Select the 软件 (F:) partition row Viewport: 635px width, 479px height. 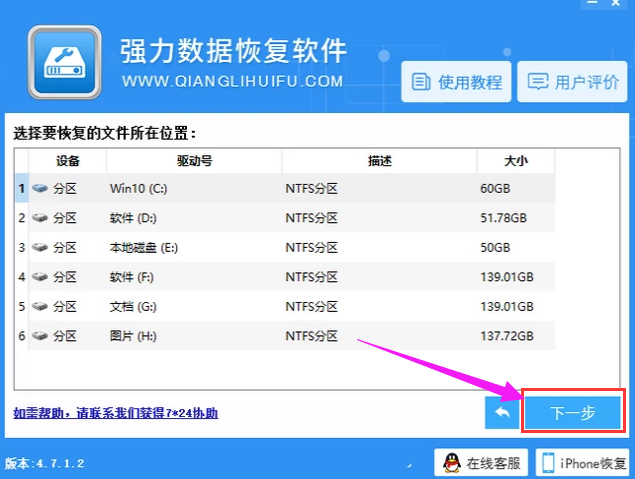pos(285,276)
